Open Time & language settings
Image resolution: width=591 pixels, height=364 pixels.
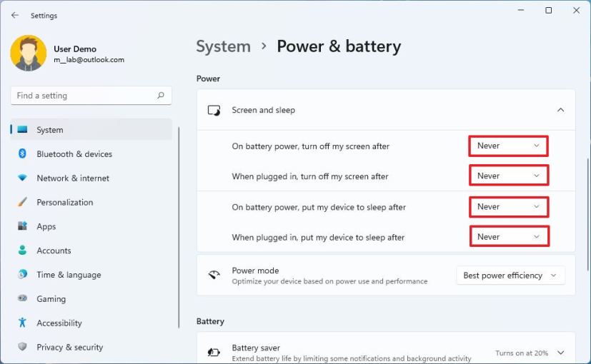tap(69, 275)
